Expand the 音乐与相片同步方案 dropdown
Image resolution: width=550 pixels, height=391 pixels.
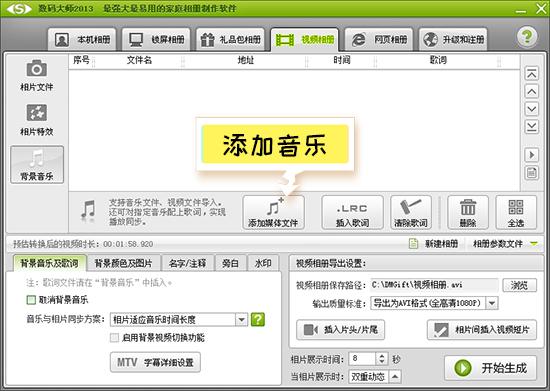(x=241, y=319)
